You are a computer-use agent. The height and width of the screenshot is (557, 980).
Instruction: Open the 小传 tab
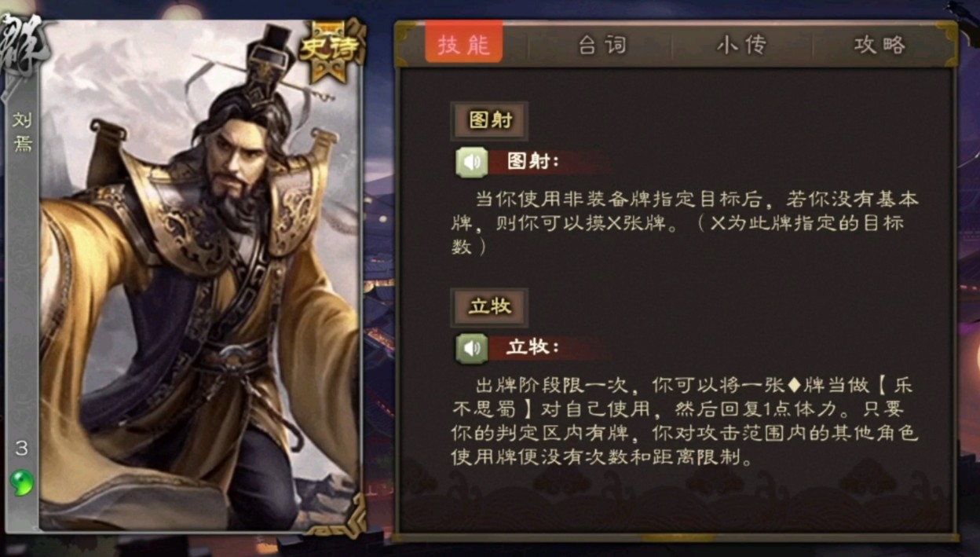coord(741,45)
